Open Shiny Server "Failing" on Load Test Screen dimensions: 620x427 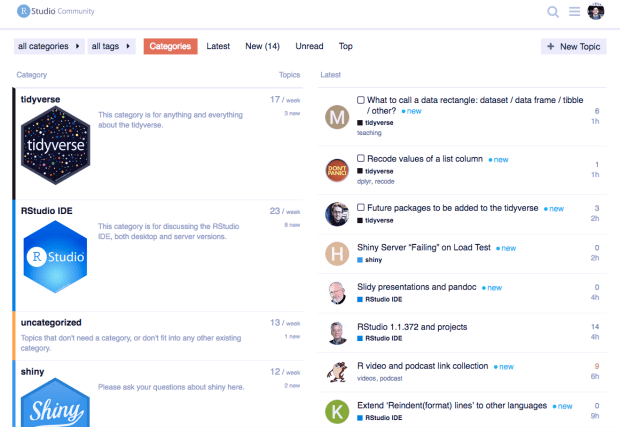point(422,247)
